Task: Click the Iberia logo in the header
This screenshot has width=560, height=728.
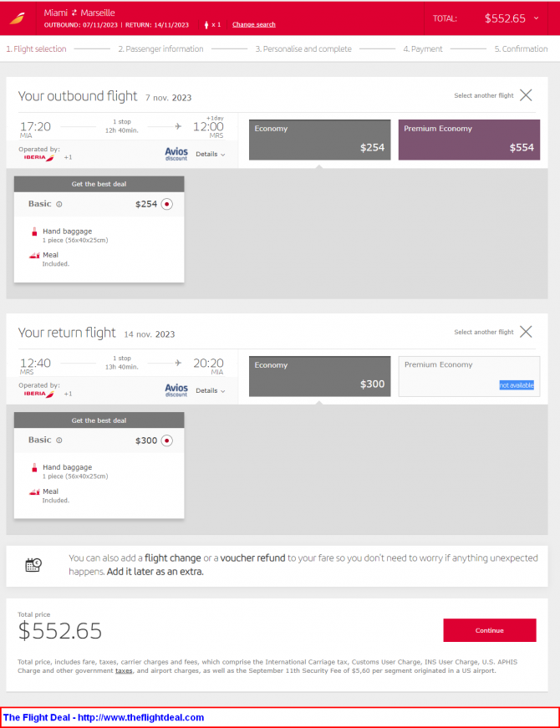Action: tap(18, 18)
